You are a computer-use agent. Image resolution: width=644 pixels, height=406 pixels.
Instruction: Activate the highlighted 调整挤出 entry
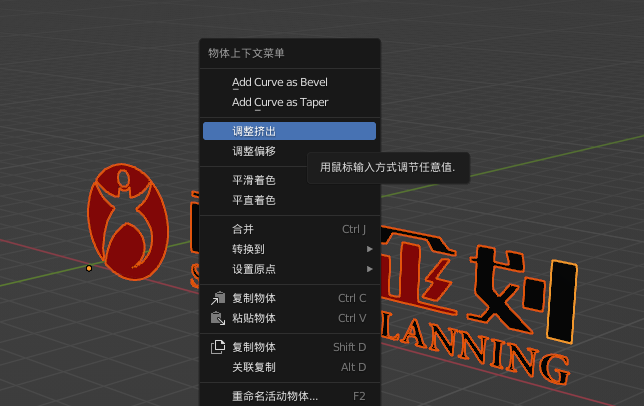pyautogui.click(x=289, y=131)
